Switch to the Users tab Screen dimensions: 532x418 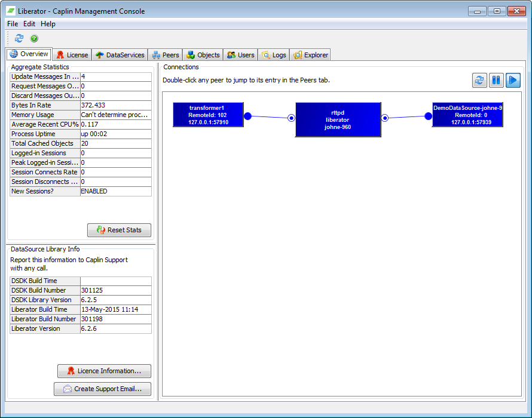click(240, 55)
